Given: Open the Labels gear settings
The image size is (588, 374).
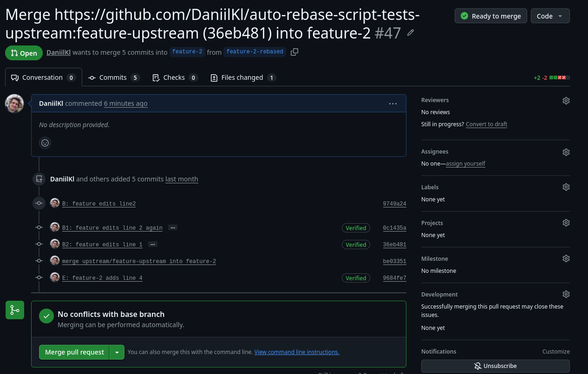Looking at the screenshot, I should tap(566, 187).
